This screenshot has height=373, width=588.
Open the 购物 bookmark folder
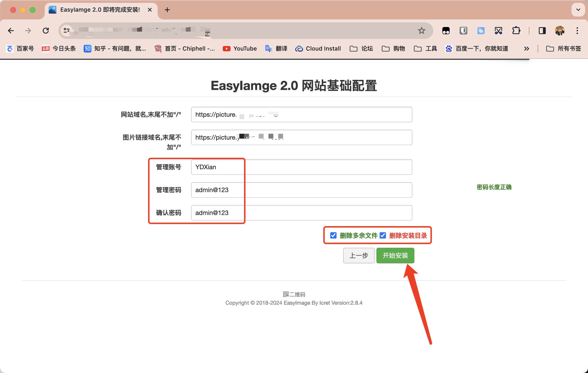click(x=393, y=49)
